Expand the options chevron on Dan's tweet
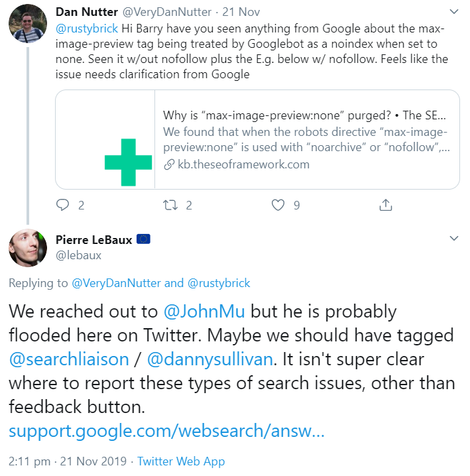The height and width of the screenshot is (476, 470). tap(453, 12)
